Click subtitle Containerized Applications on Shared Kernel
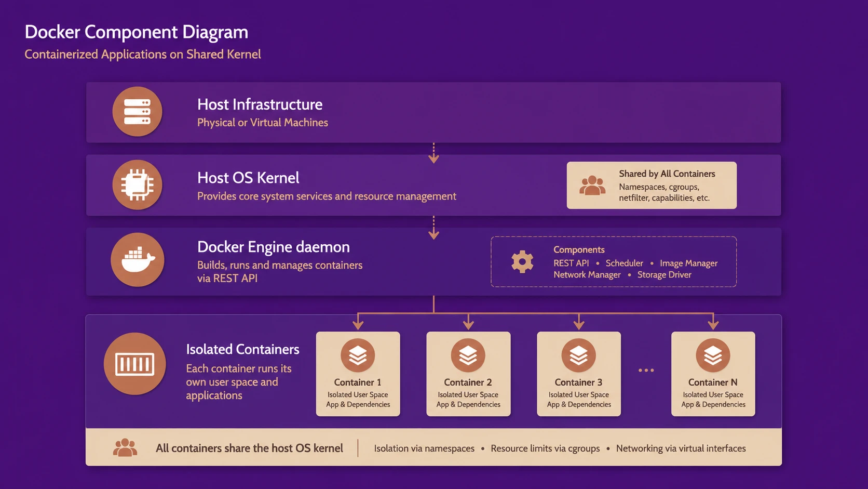This screenshot has height=489, width=868. coord(143,55)
